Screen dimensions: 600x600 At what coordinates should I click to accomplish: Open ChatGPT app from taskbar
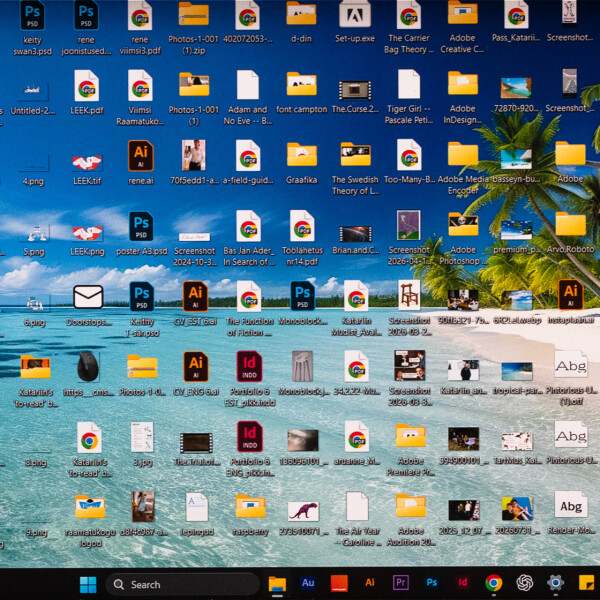coord(525,583)
